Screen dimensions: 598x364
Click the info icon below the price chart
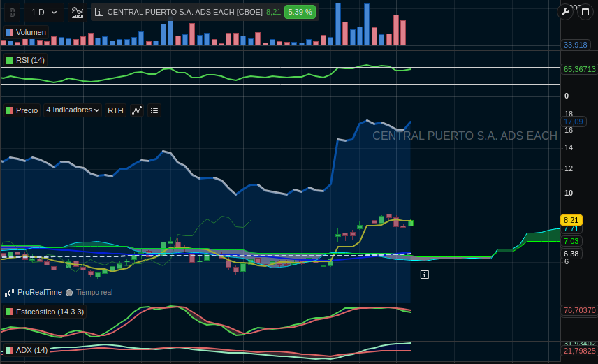[425, 275]
